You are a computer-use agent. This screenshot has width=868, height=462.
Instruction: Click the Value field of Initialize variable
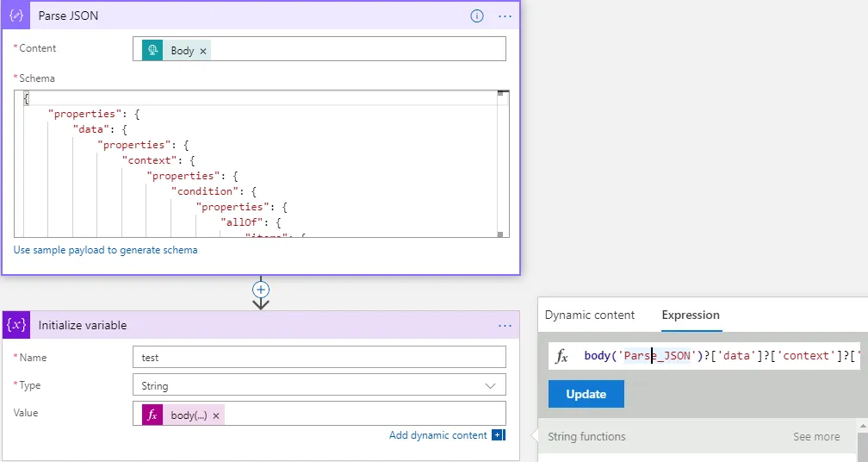(319, 413)
